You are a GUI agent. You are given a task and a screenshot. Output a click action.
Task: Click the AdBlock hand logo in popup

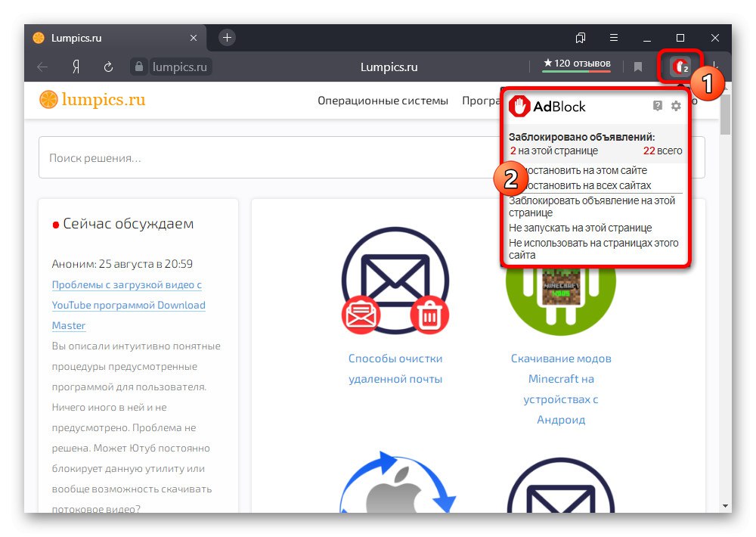click(519, 107)
